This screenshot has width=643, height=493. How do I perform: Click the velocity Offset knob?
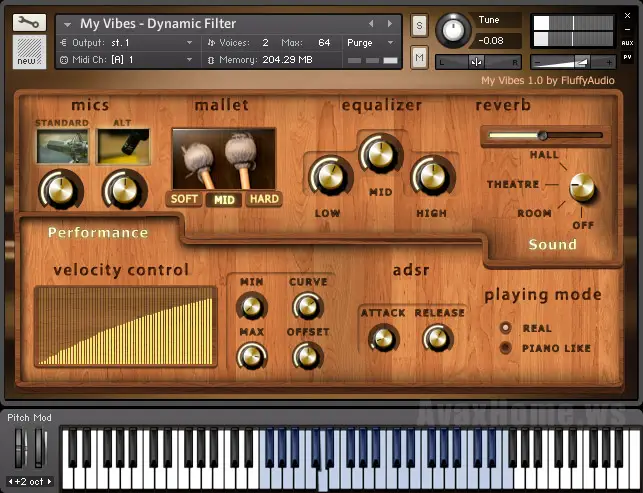pos(308,356)
